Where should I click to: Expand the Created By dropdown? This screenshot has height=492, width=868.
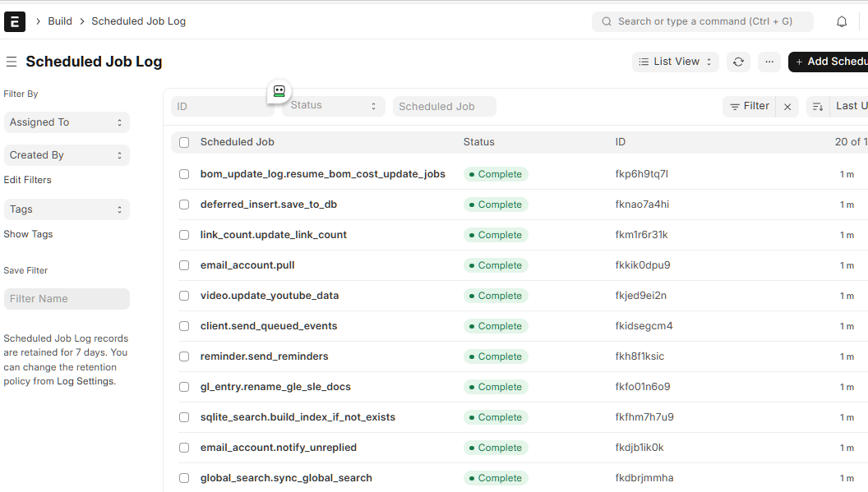[x=67, y=155]
